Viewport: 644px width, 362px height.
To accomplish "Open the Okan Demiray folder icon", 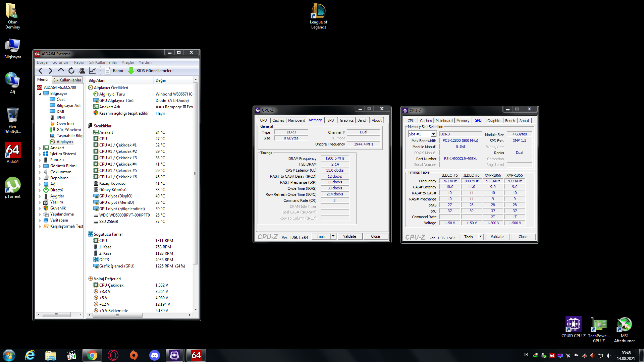I will pos(12,16).
